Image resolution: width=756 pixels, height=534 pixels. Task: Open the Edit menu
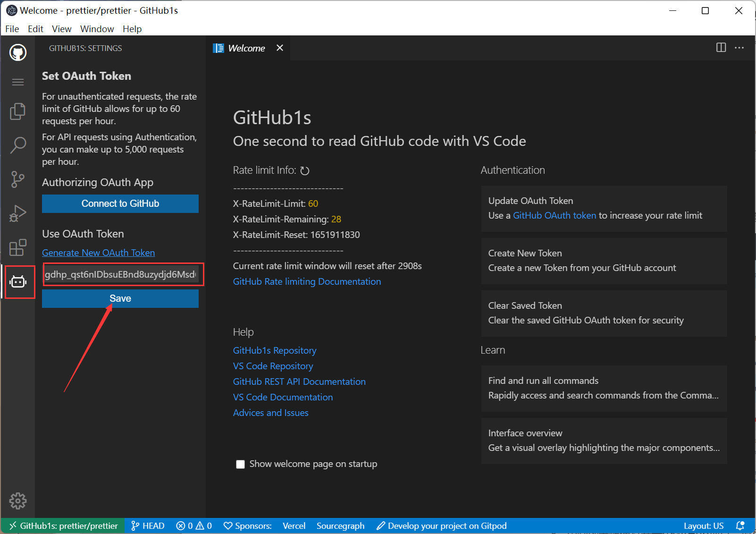tap(35, 29)
